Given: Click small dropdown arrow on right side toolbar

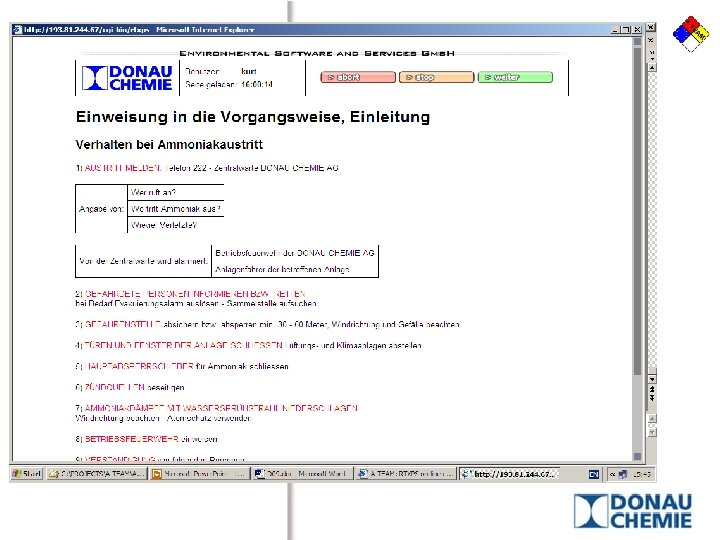Looking at the screenshot, I should point(652,57).
